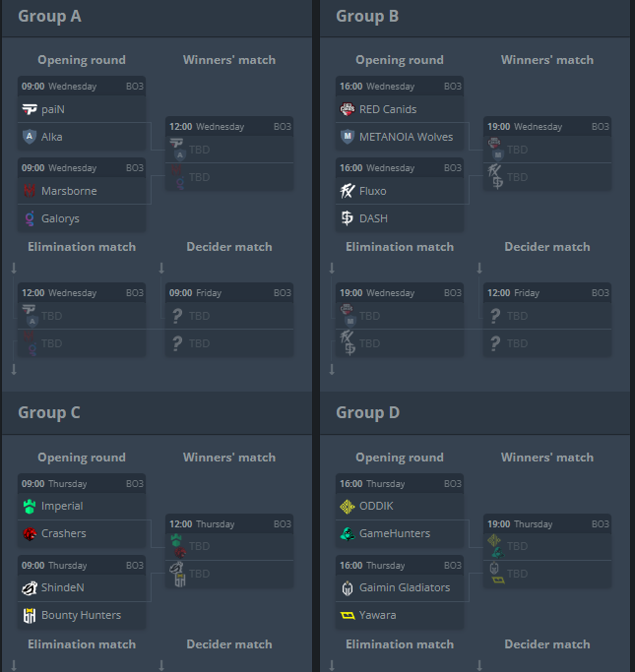Open the paiN team link

(x=53, y=110)
